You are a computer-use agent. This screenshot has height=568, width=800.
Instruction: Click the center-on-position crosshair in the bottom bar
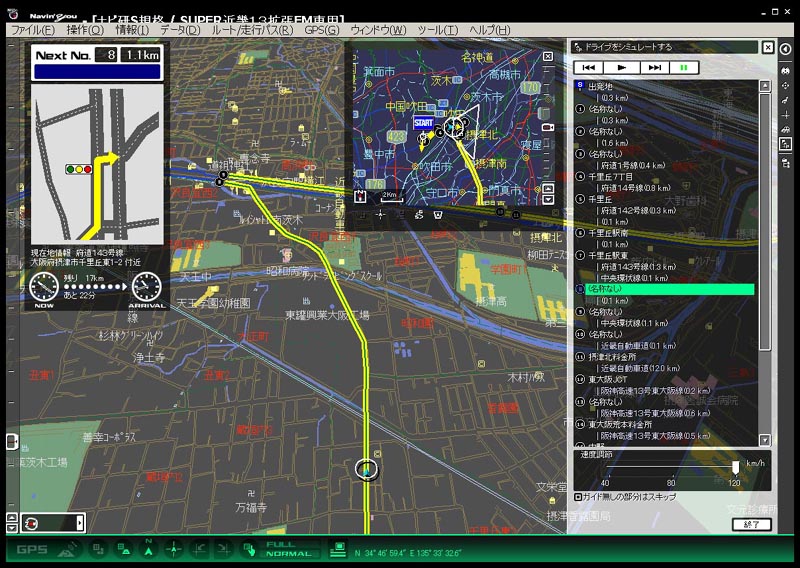tap(173, 550)
